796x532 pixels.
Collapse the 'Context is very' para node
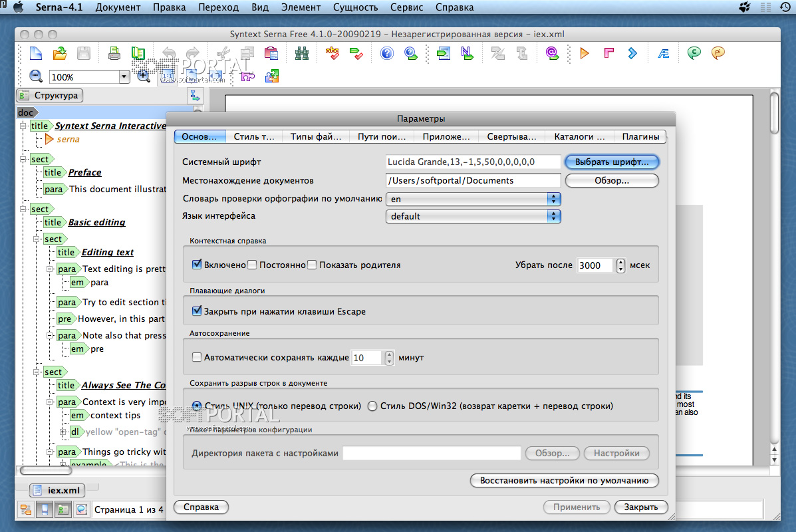tap(50, 402)
